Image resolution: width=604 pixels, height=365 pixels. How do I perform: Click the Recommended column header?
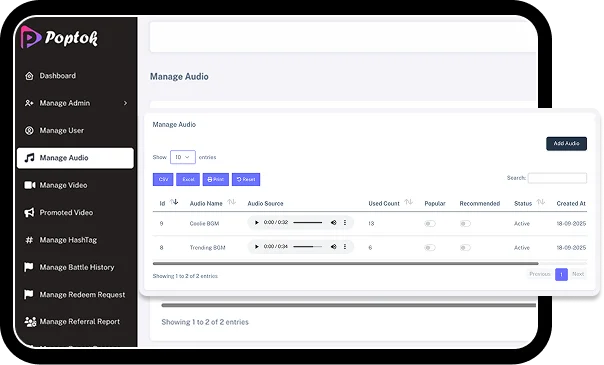(x=480, y=204)
